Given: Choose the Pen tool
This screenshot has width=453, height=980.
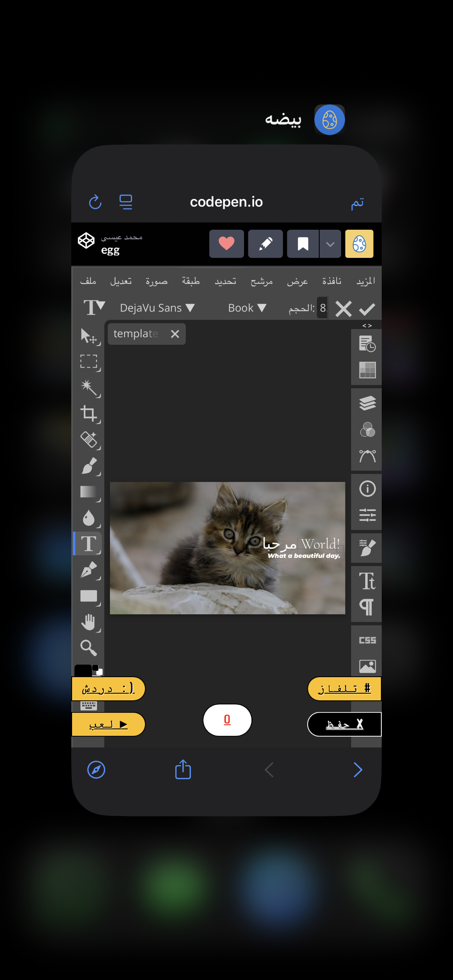Looking at the screenshot, I should pos(89,570).
